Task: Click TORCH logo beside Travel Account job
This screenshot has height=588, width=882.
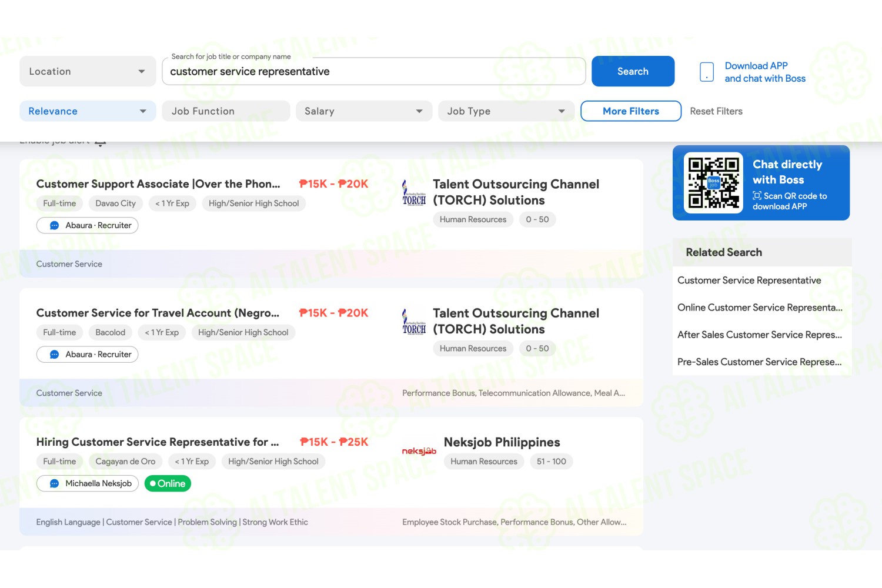Action: 414,322
